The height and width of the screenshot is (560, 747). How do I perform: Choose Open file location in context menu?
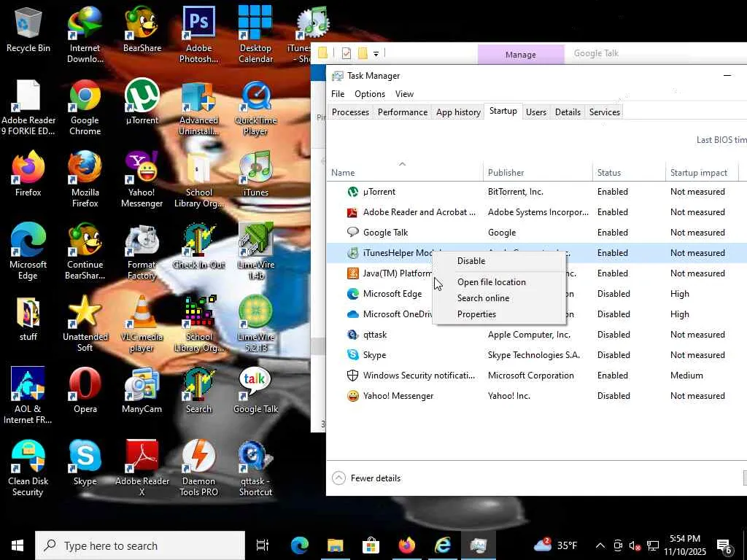[x=499, y=282]
